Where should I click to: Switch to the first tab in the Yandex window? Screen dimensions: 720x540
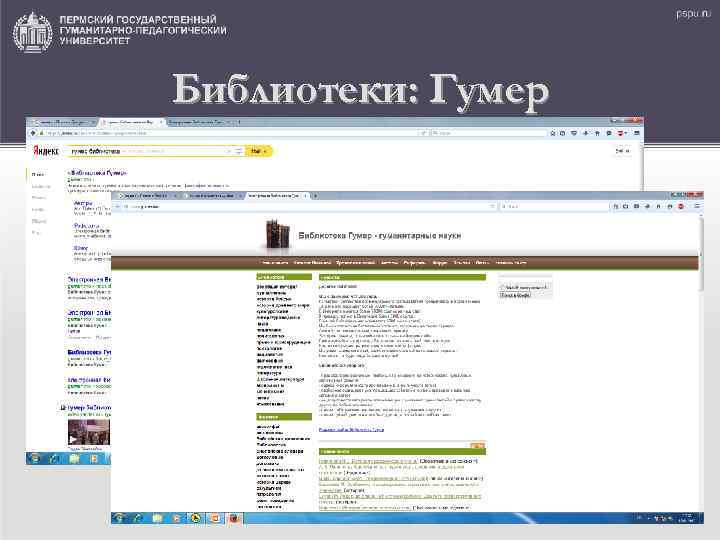pos(62,123)
